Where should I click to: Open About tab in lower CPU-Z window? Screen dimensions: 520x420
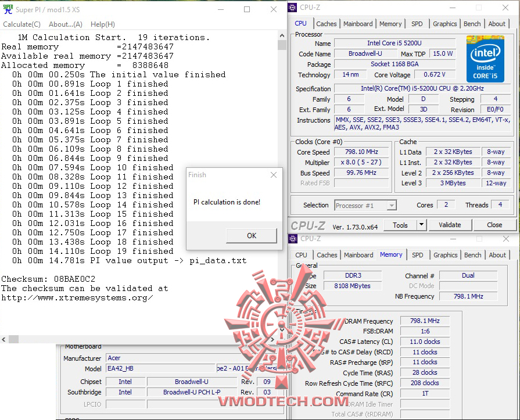(497, 255)
